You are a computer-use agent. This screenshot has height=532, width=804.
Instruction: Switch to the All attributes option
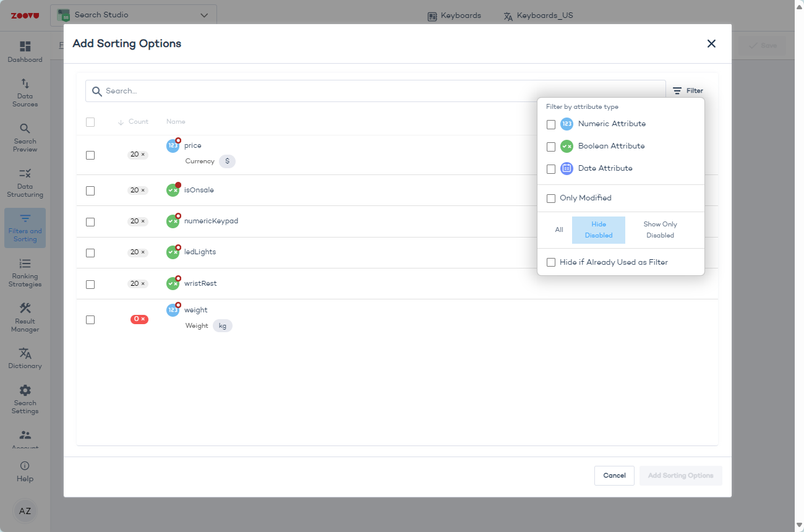pos(559,230)
